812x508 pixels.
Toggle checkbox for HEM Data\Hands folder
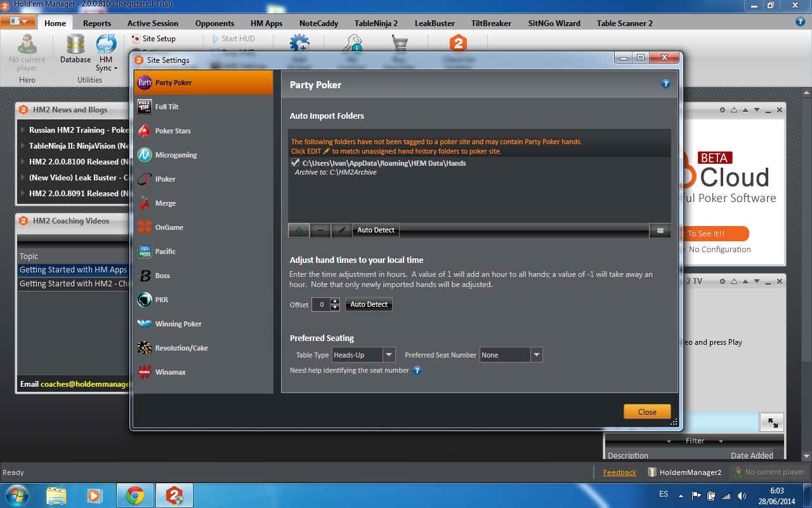tap(295, 163)
